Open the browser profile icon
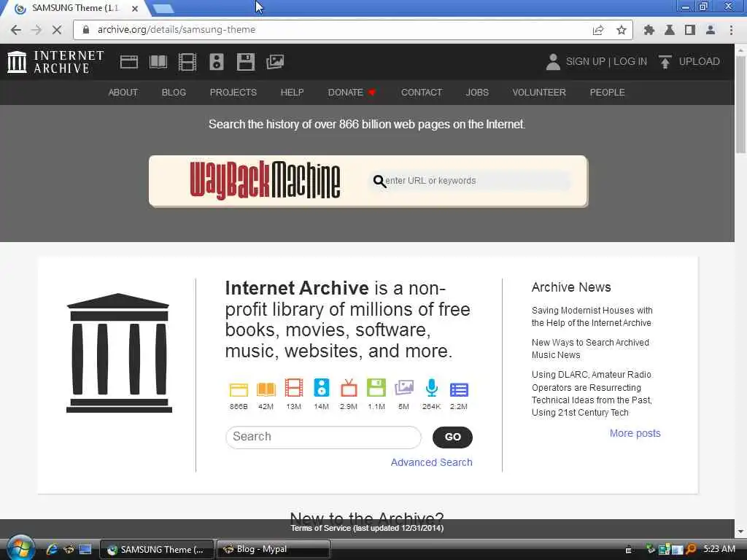 pos(710,30)
